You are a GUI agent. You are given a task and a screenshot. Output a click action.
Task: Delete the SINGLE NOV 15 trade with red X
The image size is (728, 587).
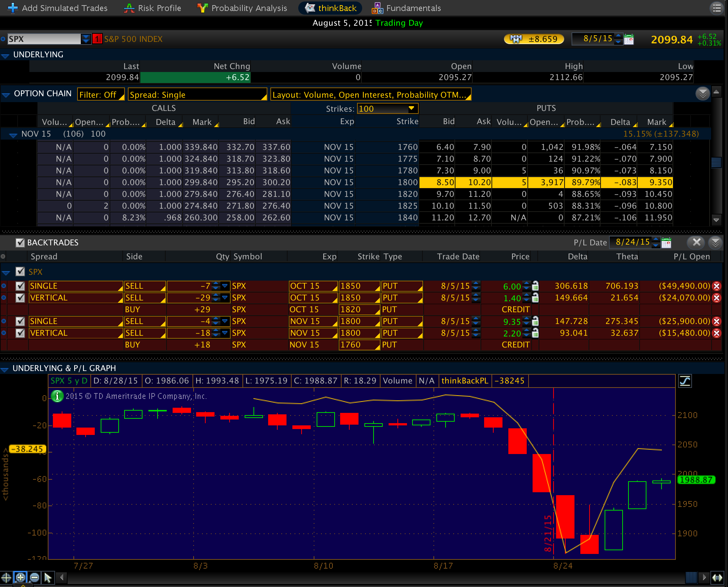716,321
